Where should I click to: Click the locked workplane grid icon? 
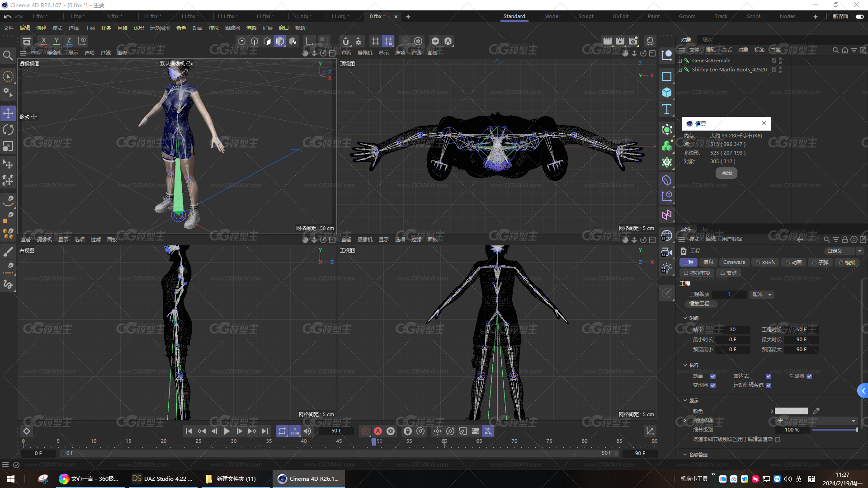coord(388,41)
